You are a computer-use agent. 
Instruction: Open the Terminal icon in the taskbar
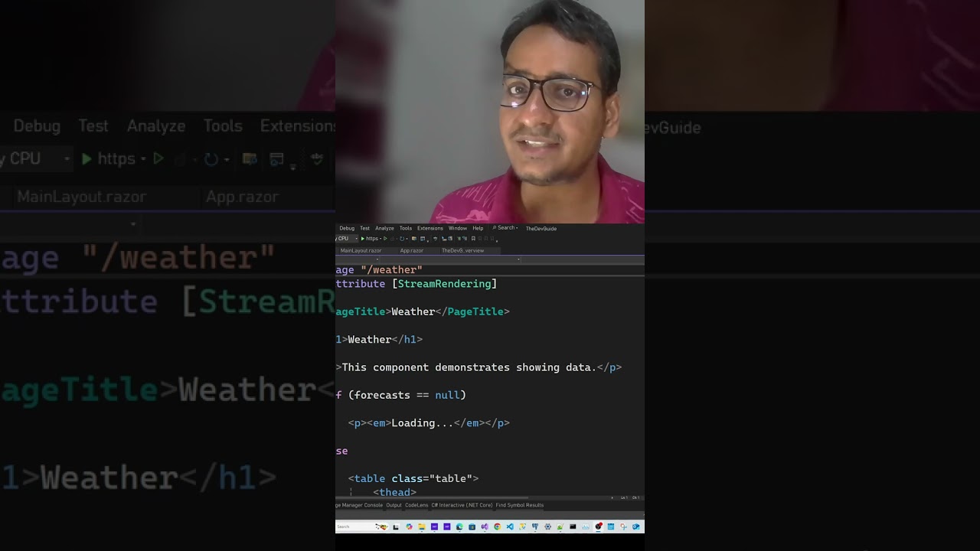point(573,527)
